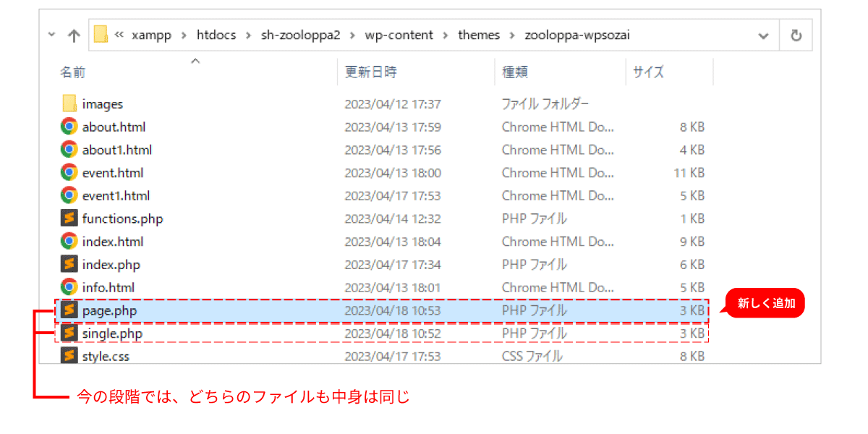The image size is (868, 434).
Task: Click the date 2023/04/18 10:53
Action: pyautogui.click(x=393, y=310)
